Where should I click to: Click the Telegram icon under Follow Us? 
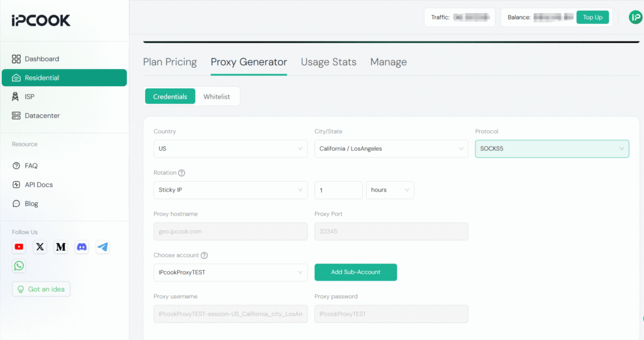[x=103, y=247]
